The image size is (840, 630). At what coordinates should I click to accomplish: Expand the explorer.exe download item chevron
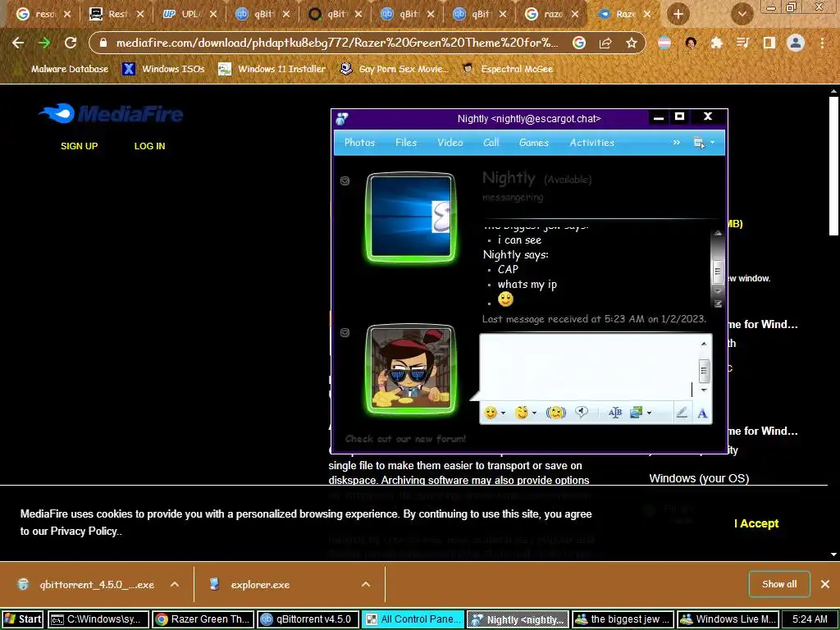point(366,584)
